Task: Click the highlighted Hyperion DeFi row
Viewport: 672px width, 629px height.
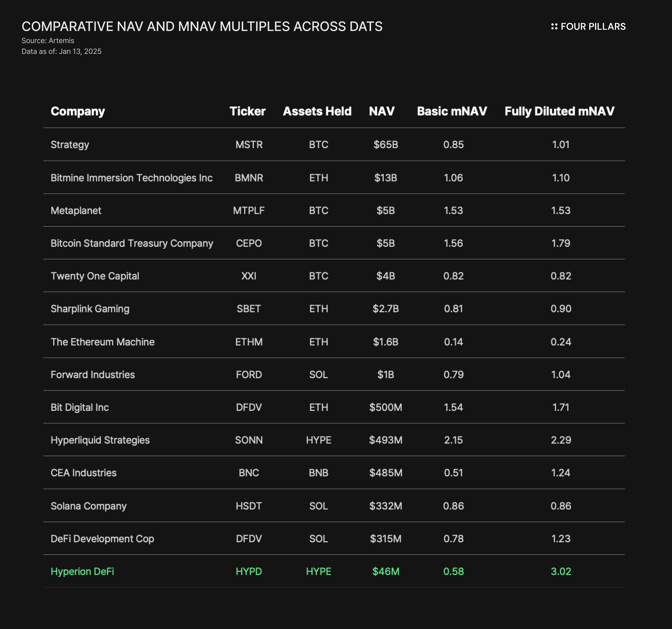Action: click(x=82, y=572)
